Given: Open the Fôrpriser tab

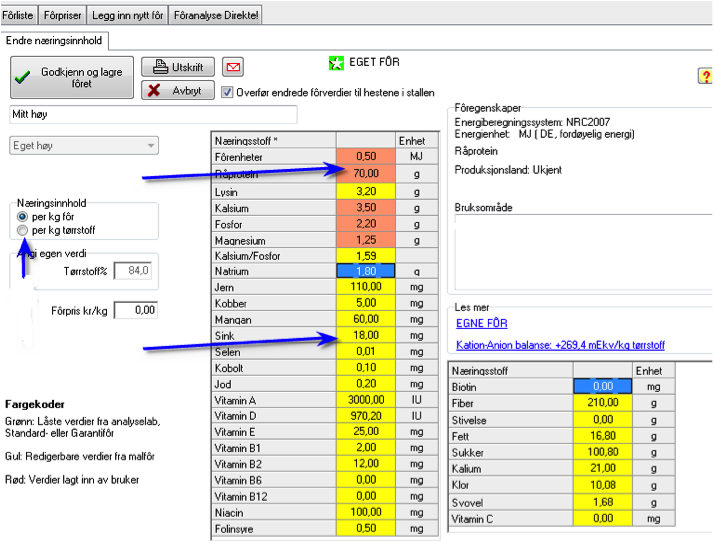Looking at the screenshot, I should [62, 15].
